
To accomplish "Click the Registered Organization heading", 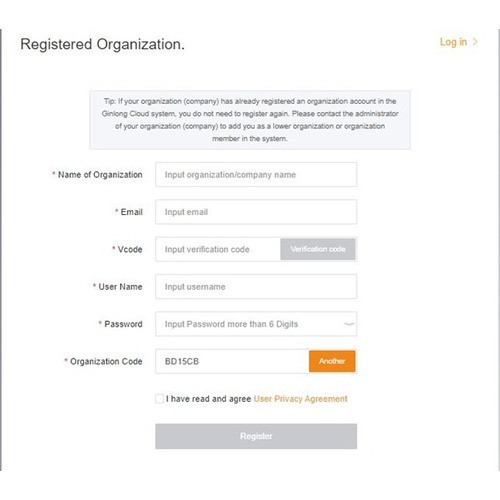I will [x=102, y=44].
